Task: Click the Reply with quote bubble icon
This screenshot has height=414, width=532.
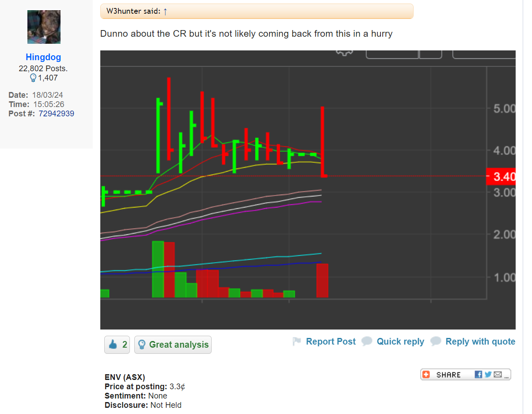Action: (x=436, y=341)
